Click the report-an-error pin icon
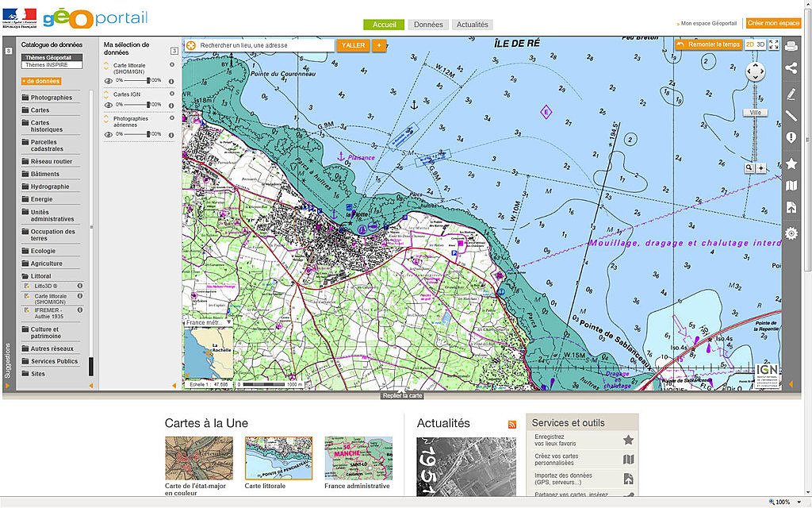Screen dimensions: 812x508 point(791,138)
